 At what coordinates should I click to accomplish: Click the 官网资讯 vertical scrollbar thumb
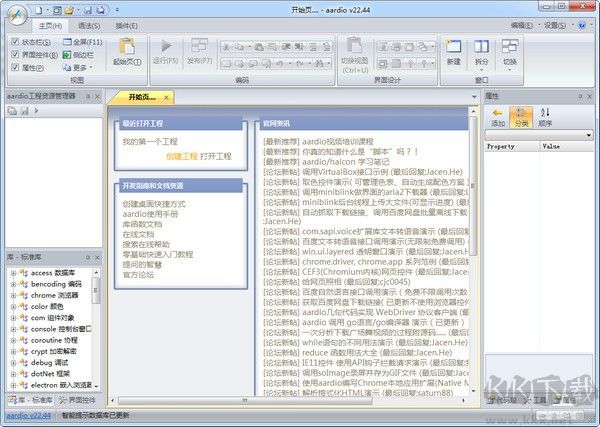pyautogui.click(x=473, y=186)
